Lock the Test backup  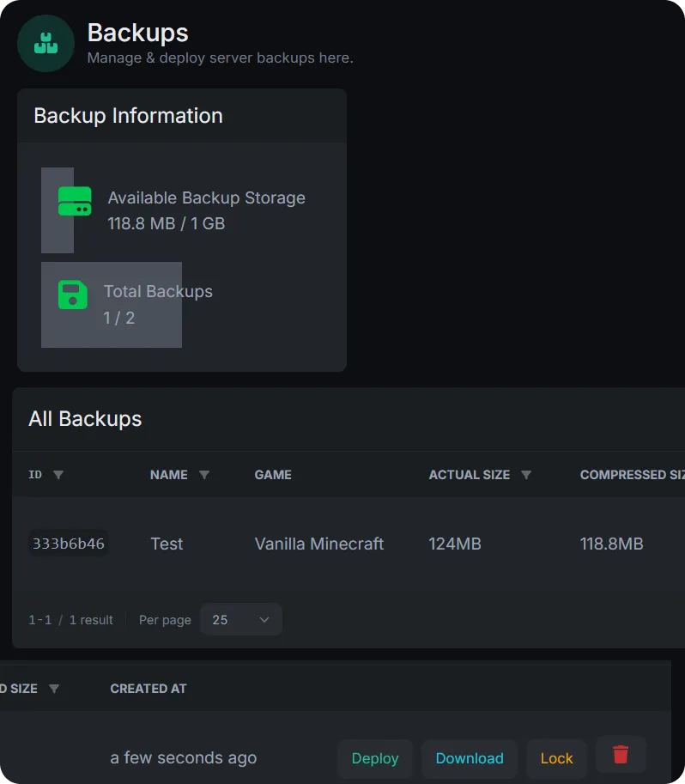tap(556, 758)
